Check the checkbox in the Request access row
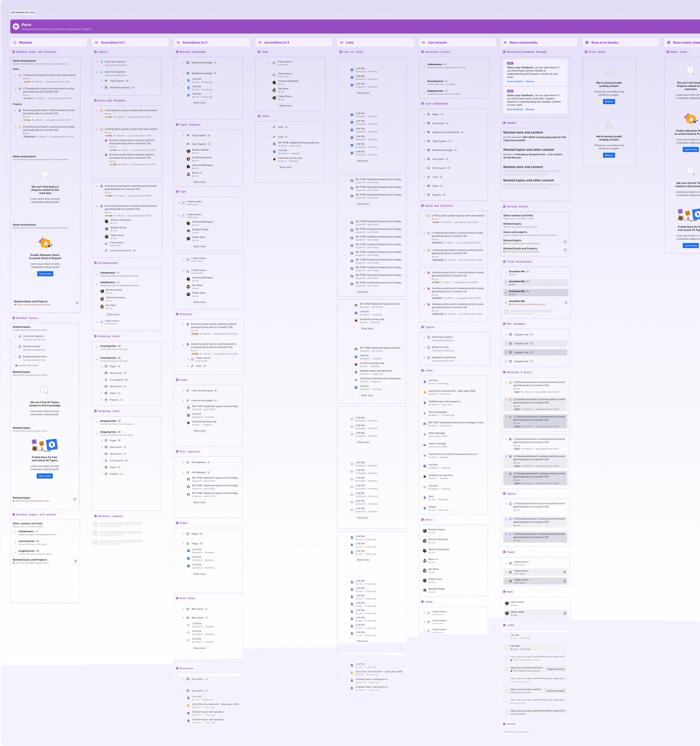This screenshot has height=746, width=700. 506,669
